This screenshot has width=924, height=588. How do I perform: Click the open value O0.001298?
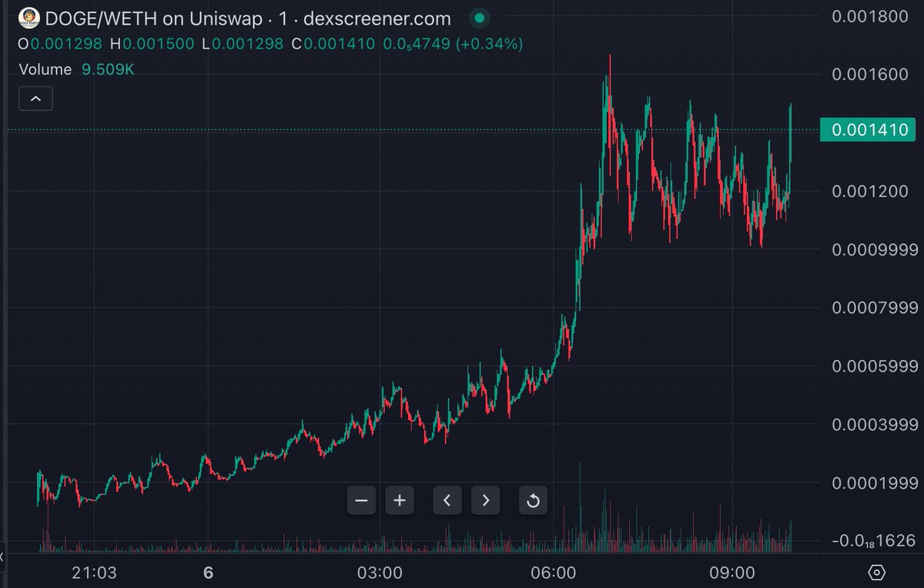60,44
